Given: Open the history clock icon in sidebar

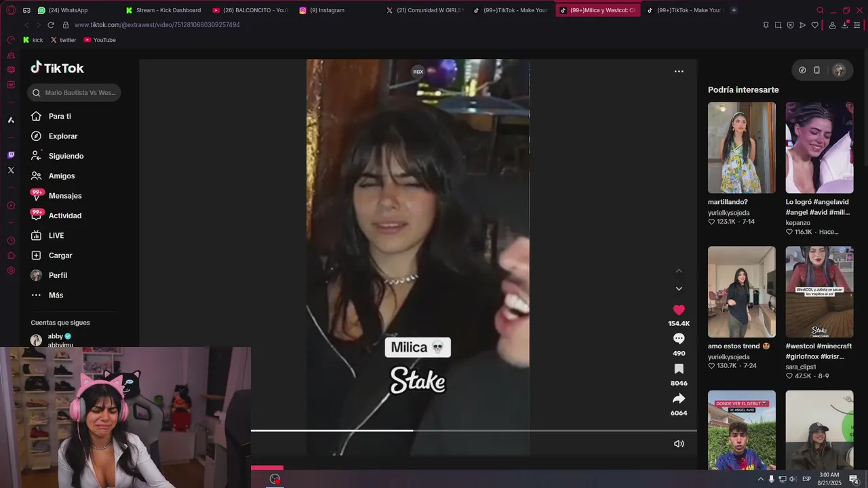Looking at the screenshot, I should click(11, 241).
